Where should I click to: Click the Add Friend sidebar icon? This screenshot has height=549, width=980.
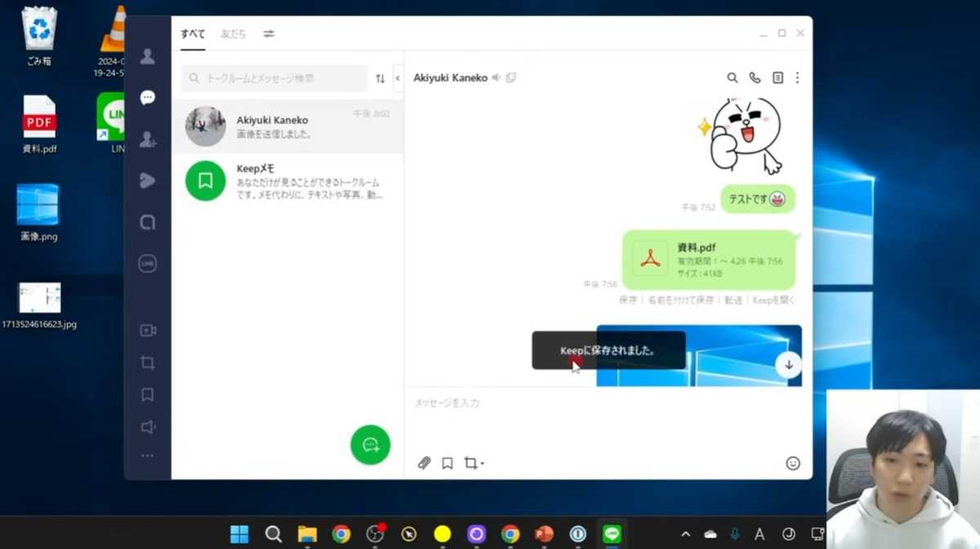[147, 140]
